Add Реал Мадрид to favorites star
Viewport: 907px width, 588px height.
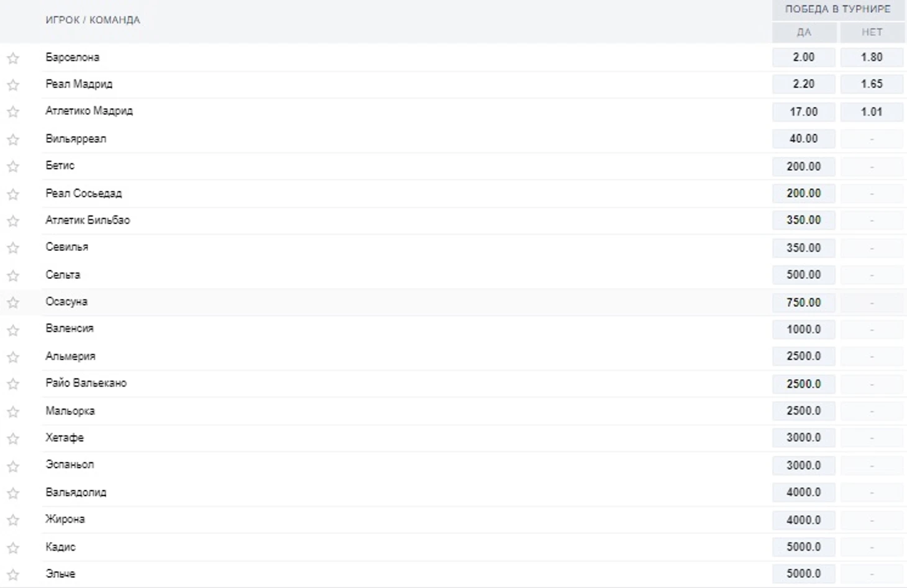(13, 85)
